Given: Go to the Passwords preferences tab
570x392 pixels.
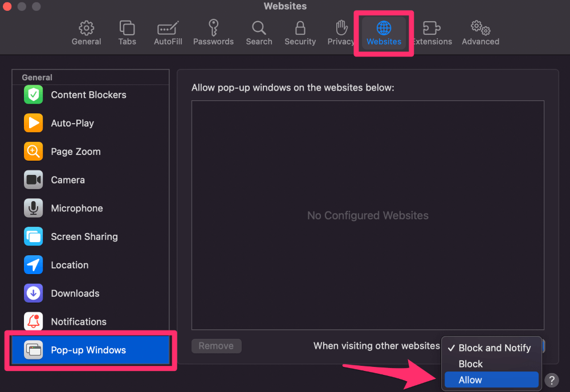Looking at the screenshot, I should click(x=213, y=33).
